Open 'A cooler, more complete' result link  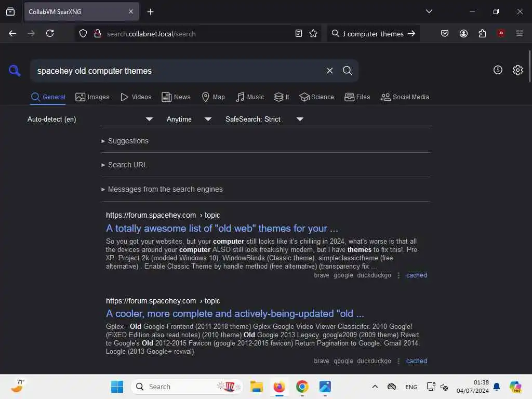point(235,313)
